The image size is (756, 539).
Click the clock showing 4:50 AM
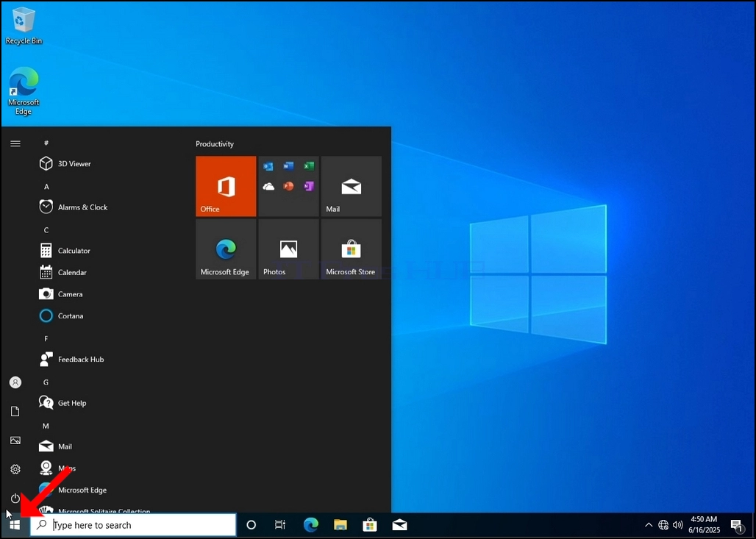(704, 524)
